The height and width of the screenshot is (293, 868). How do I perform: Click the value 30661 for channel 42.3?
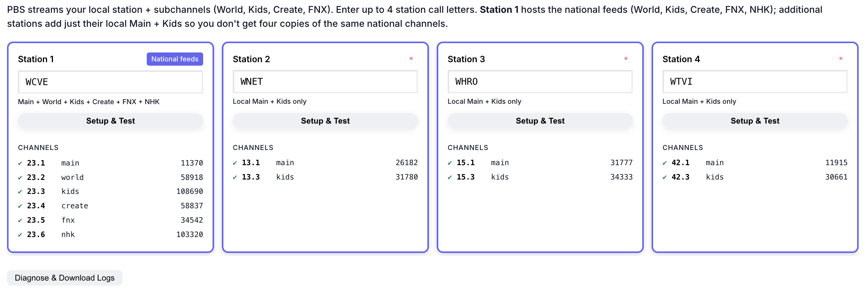tap(836, 177)
